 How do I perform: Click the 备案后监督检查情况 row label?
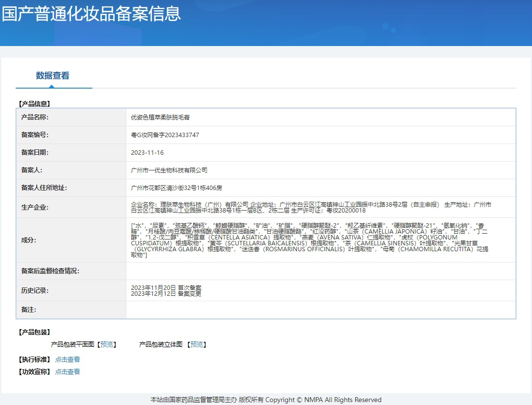pyautogui.click(x=50, y=271)
